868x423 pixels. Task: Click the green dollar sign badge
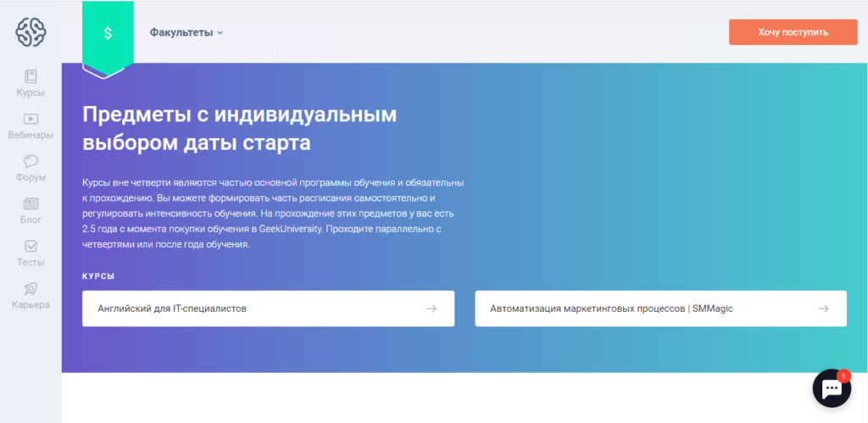click(x=108, y=34)
